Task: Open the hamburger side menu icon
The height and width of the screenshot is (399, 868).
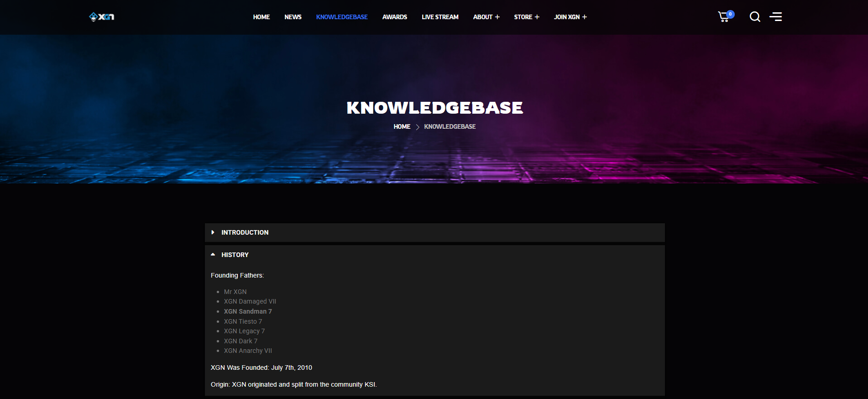Action: [776, 17]
